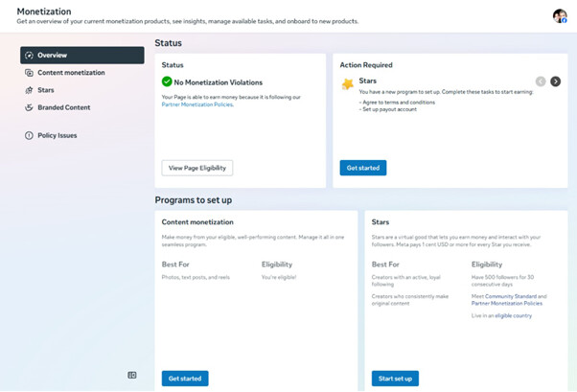
Task: Click the "Action Required" heading
Action: pos(366,65)
